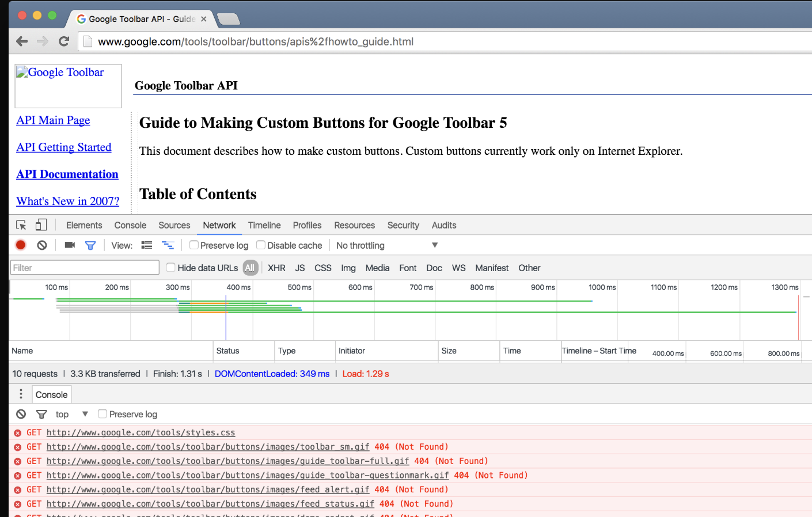Filter requests by CSS

click(323, 268)
